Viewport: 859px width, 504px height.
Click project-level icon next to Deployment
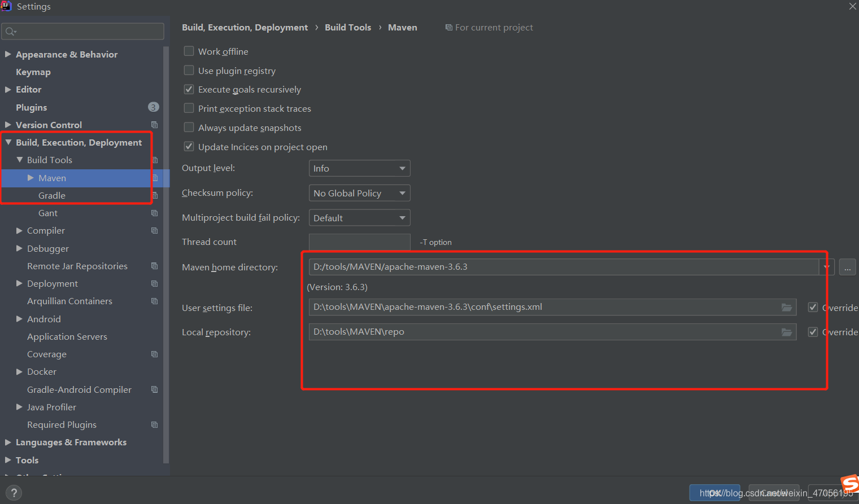154,283
